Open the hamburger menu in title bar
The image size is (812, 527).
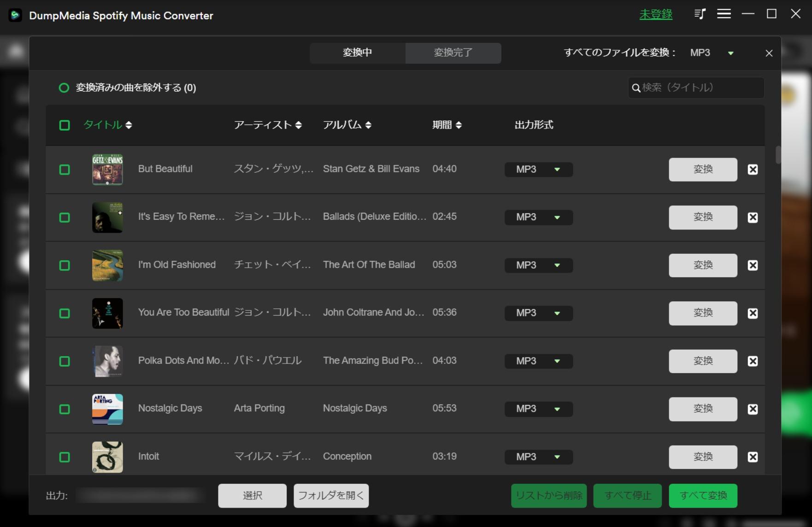[724, 14]
